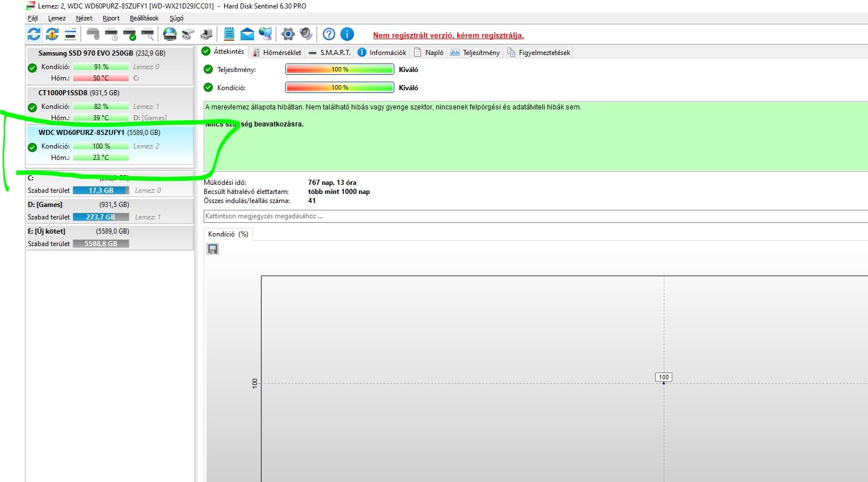
Task: Click the 'Lemez: 2' label of WDC disk
Action: 146,146
